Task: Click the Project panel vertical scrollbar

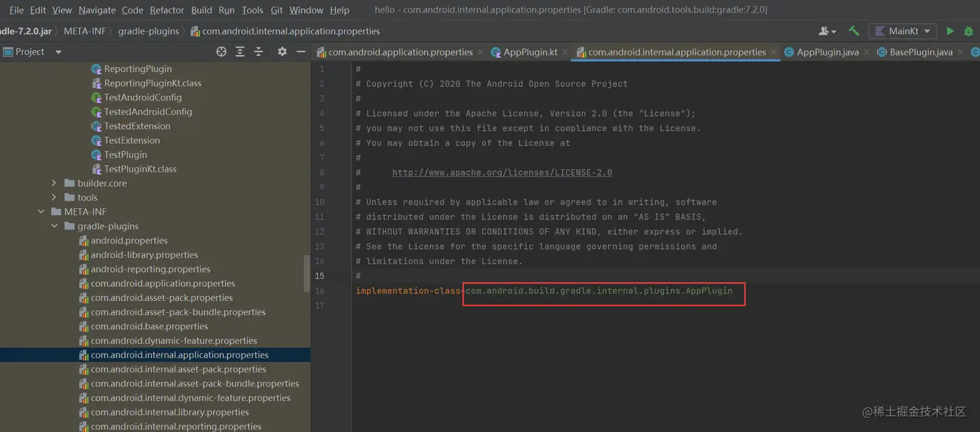Action: click(307, 273)
